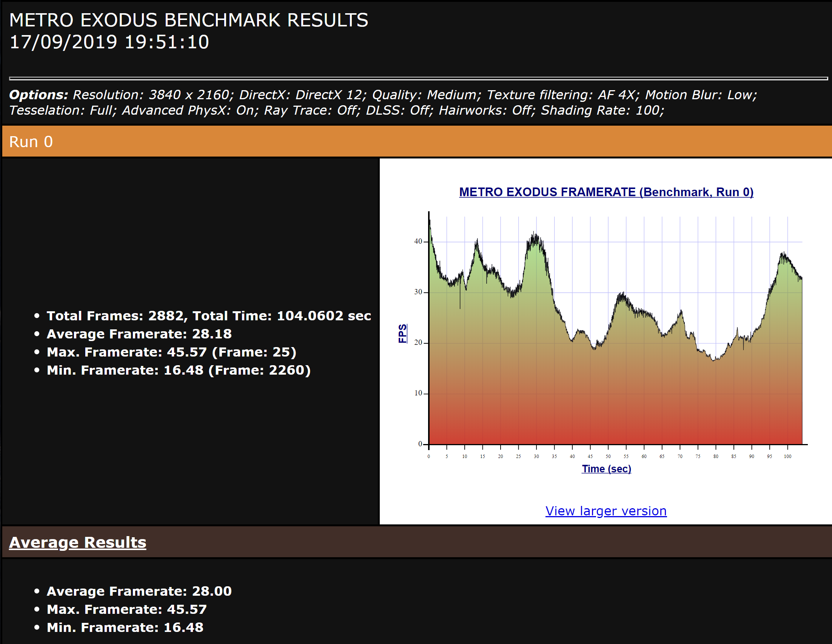The width and height of the screenshot is (832, 644).
Task: Select the Average Results heading
Action: (x=77, y=543)
